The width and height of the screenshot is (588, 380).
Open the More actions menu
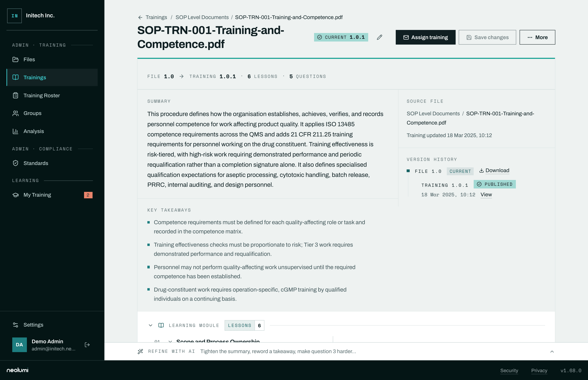(x=537, y=37)
